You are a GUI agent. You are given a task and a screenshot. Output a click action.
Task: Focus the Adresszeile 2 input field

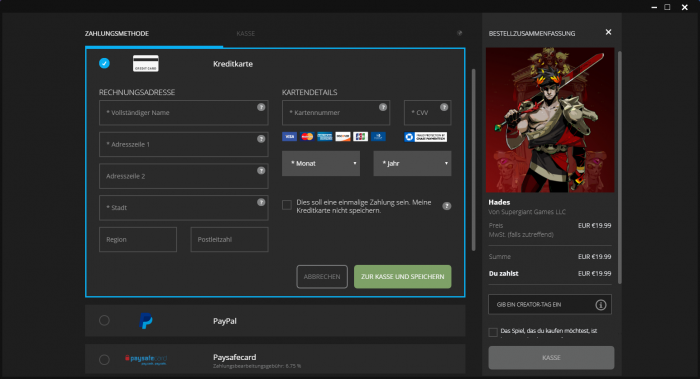[x=183, y=176]
